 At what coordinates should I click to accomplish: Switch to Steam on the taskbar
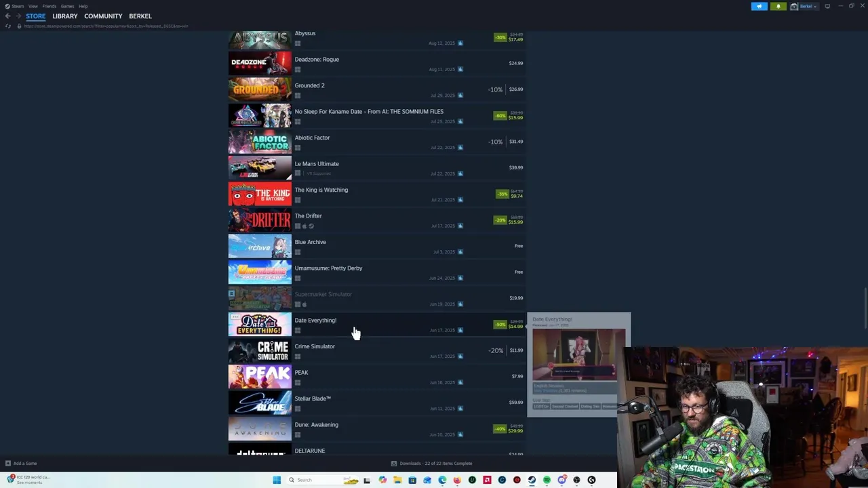(x=532, y=480)
